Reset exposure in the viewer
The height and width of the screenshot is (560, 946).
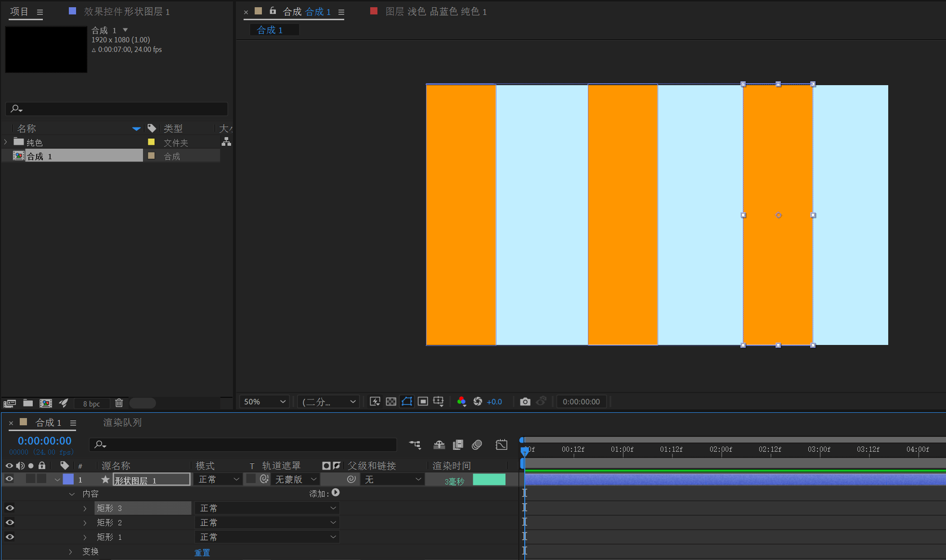pos(478,401)
